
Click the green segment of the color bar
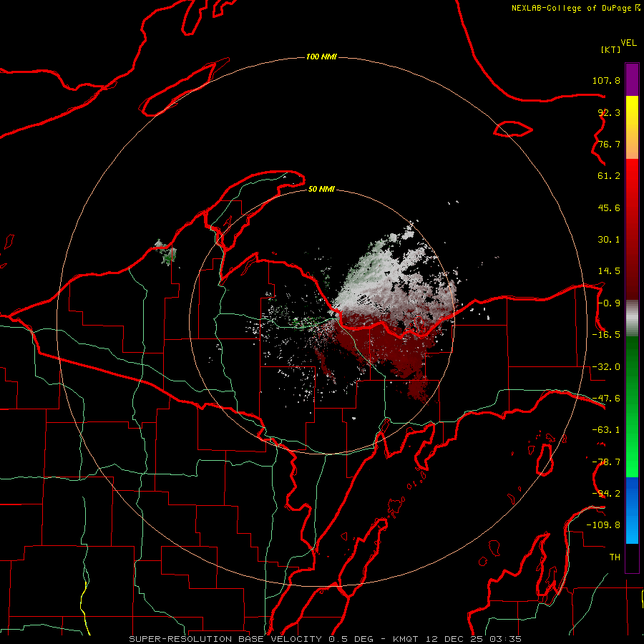pos(632,406)
